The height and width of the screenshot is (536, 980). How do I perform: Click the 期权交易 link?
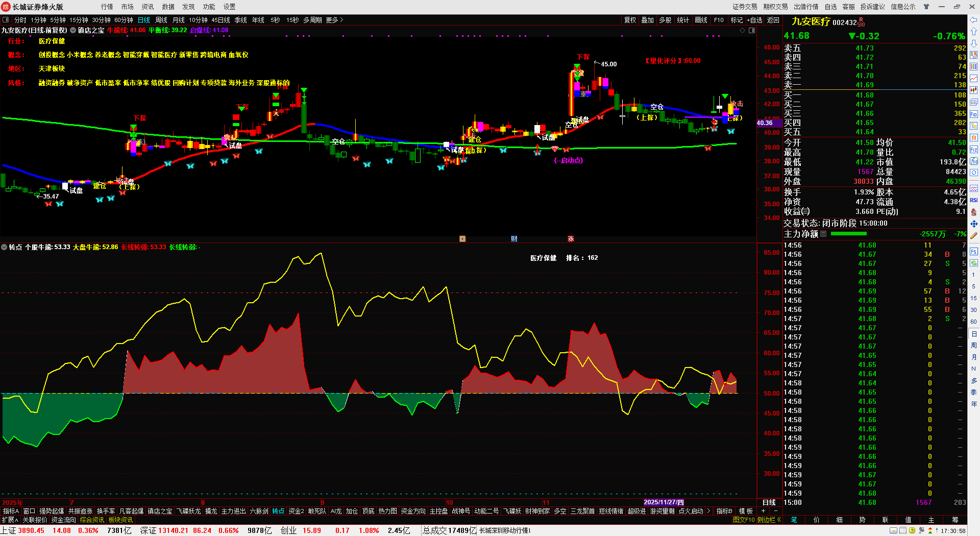tap(776, 7)
